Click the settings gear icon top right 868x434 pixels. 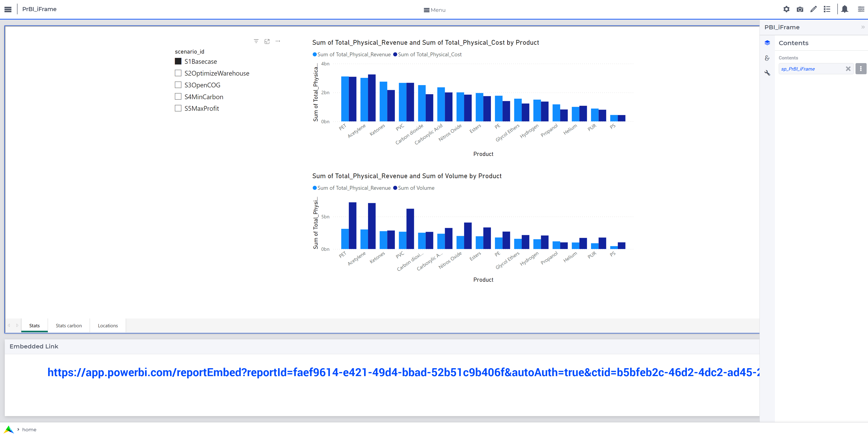coord(787,9)
